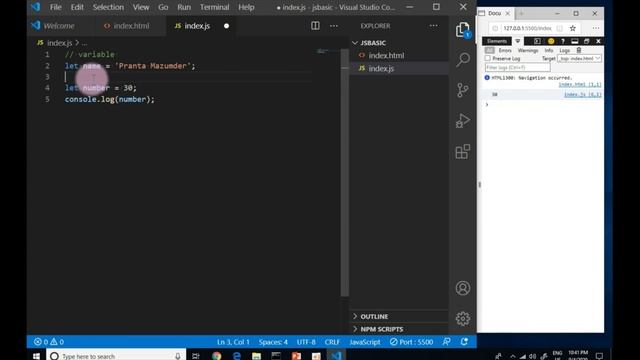
Task: Open editor More Actions ellipsis menu
Action: tap(334, 26)
